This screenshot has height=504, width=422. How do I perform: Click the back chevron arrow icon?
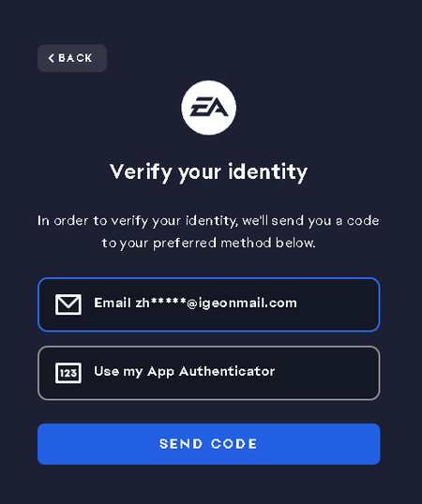(52, 58)
